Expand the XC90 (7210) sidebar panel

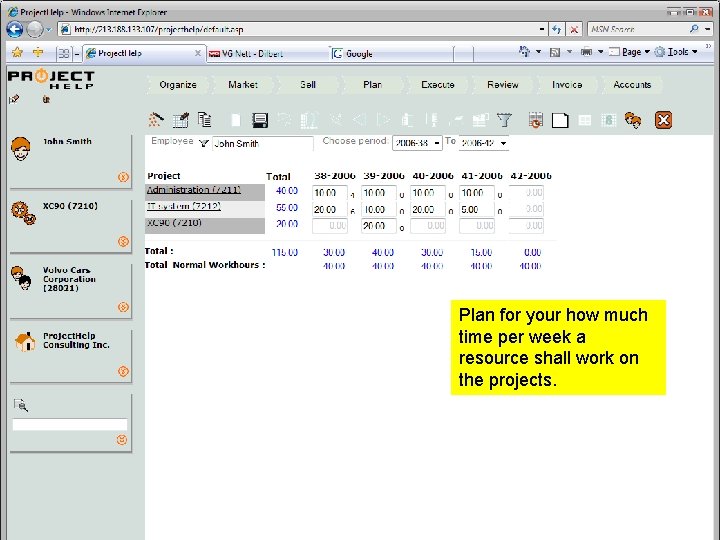[x=123, y=241]
